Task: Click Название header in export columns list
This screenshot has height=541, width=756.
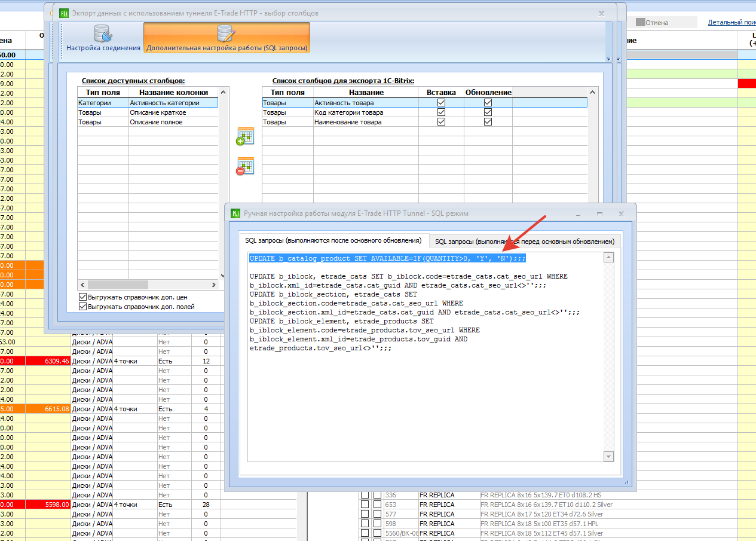Action: pyautogui.click(x=366, y=92)
